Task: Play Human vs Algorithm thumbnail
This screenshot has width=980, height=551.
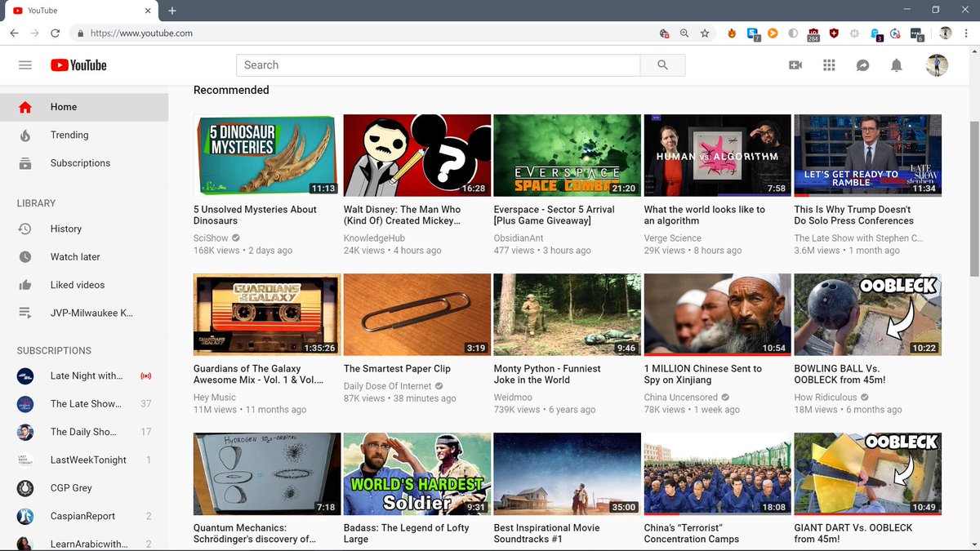Action: click(x=718, y=156)
